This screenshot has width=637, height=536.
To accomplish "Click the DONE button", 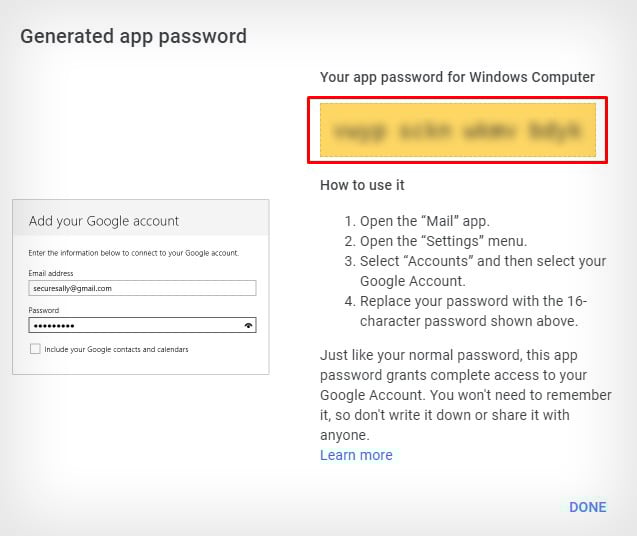I will pyautogui.click(x=587, y=507).
